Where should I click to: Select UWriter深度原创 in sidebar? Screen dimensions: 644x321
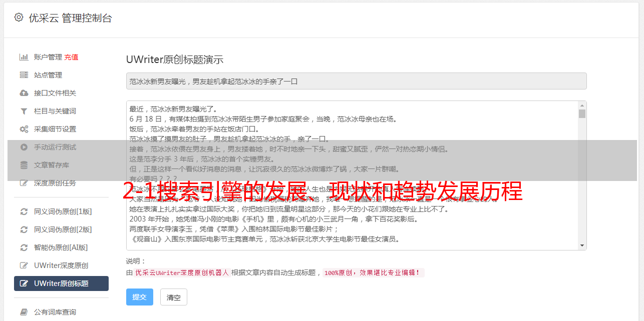click(61, 265)
